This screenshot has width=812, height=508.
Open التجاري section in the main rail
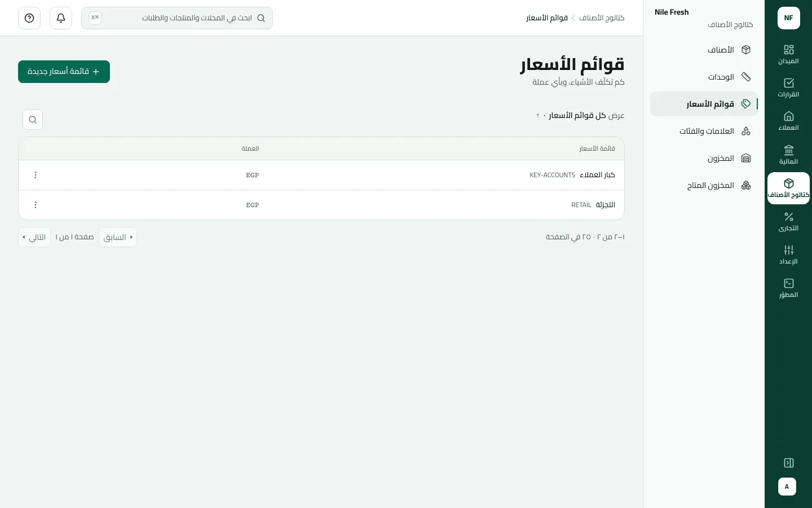pyautogui.click(x=788, y=221)
